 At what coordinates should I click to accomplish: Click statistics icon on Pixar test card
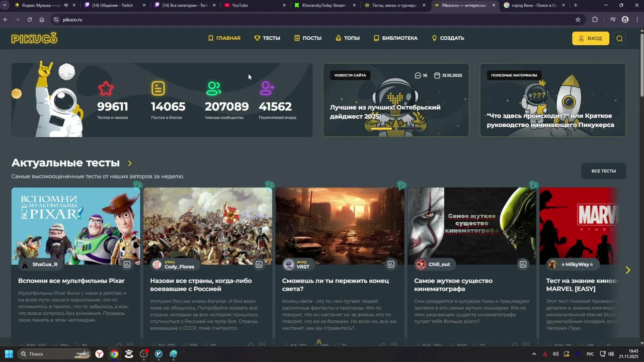tap(127, 264)
